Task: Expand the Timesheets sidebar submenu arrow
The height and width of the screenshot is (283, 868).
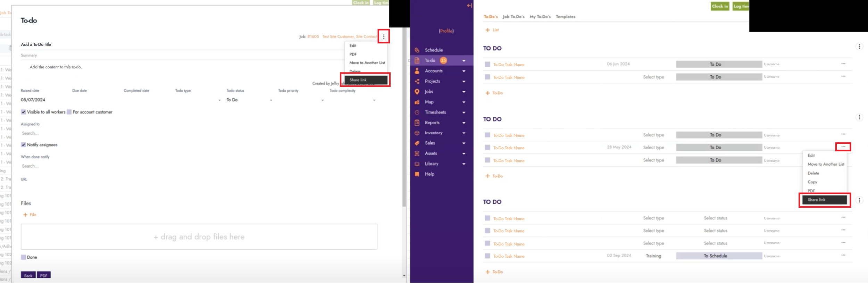Action: [x=464, y=113]
